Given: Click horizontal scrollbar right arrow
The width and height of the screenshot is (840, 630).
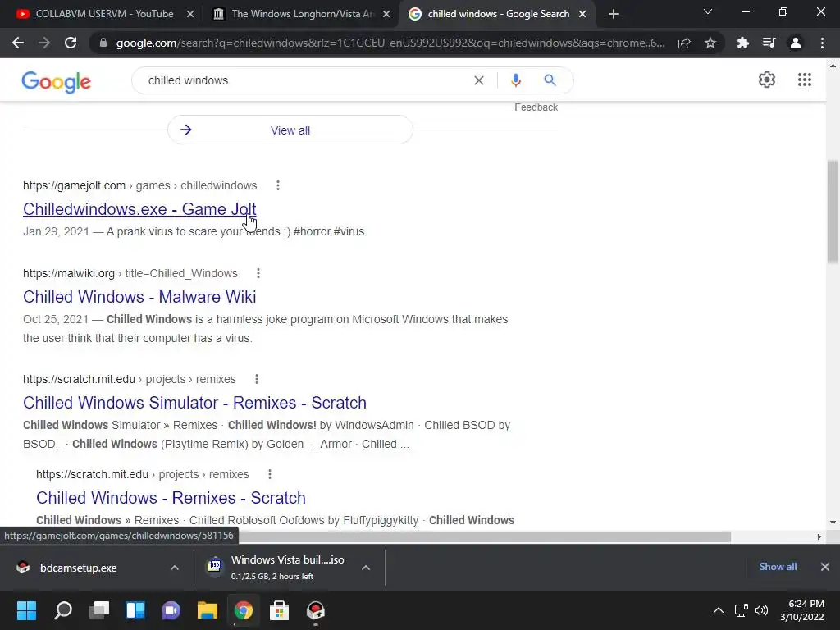Looking at the screenshot, I should point(819,536).
